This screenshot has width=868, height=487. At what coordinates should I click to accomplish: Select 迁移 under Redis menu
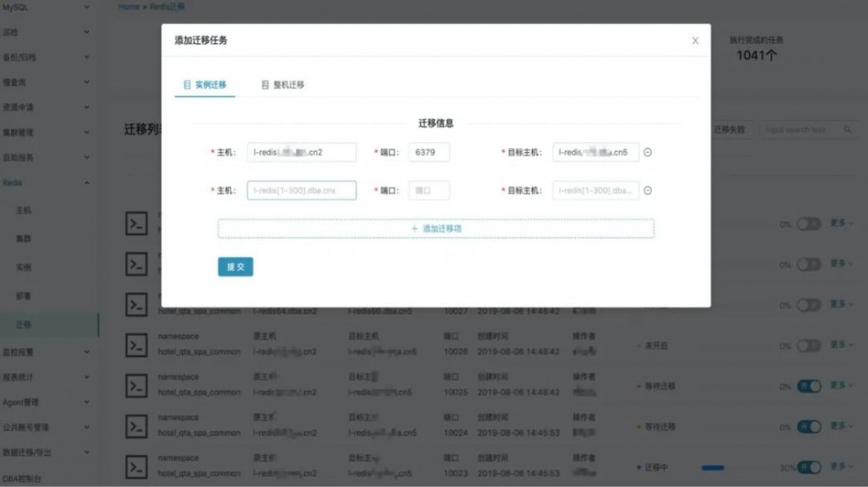(x=49, y=325)
